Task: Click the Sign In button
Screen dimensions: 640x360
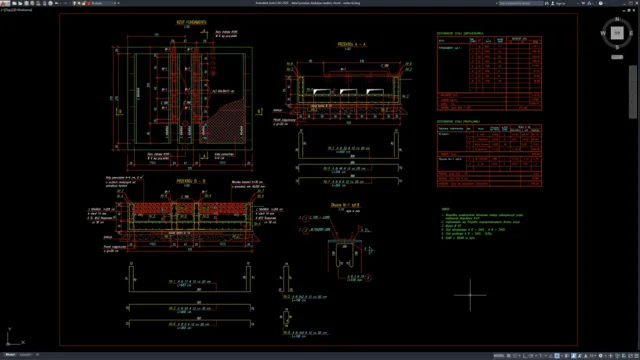Action: pos(561,3)
